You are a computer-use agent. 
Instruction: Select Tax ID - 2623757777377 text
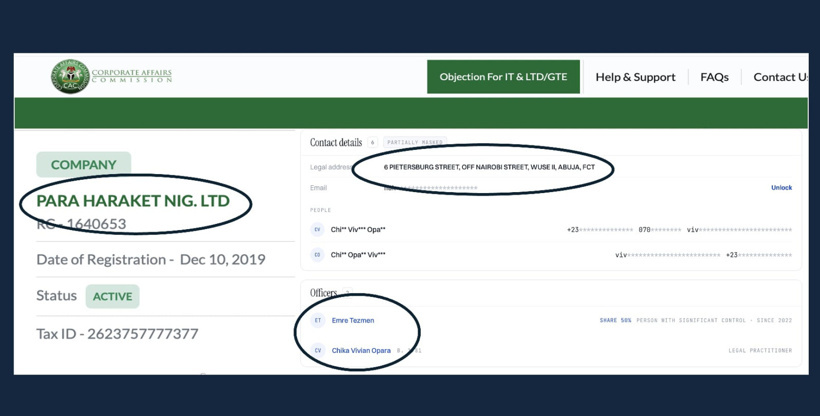coord(117,334)
